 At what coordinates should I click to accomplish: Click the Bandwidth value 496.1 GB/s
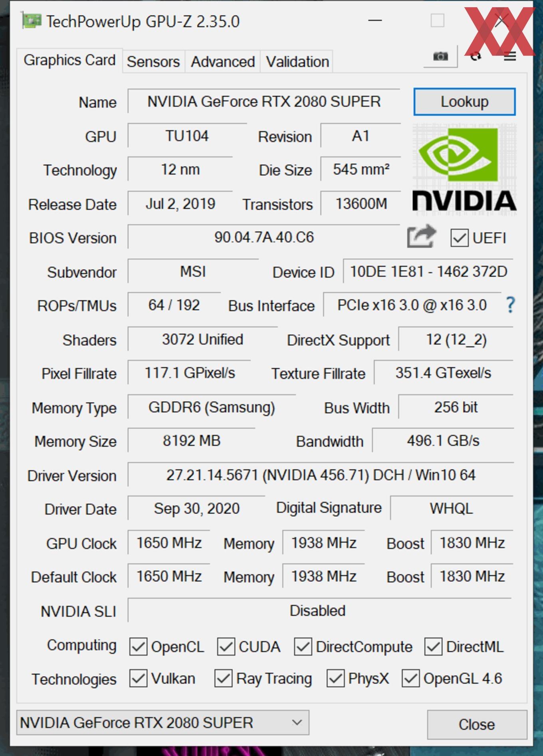click(443, 441)
